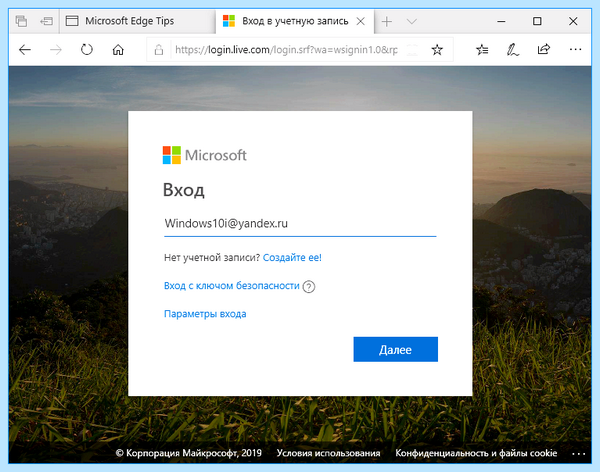Close the Edge browser window

[573, 21]
